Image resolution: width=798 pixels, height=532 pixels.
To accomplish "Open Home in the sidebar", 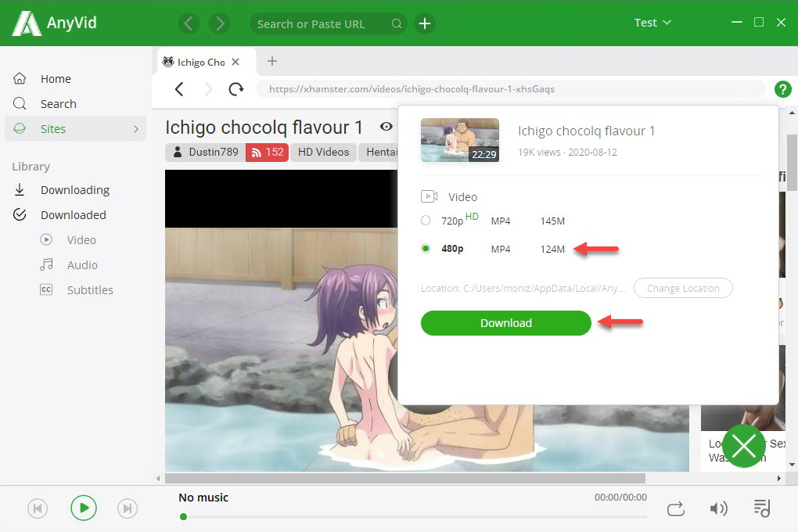I will click(x=75, y=79).
